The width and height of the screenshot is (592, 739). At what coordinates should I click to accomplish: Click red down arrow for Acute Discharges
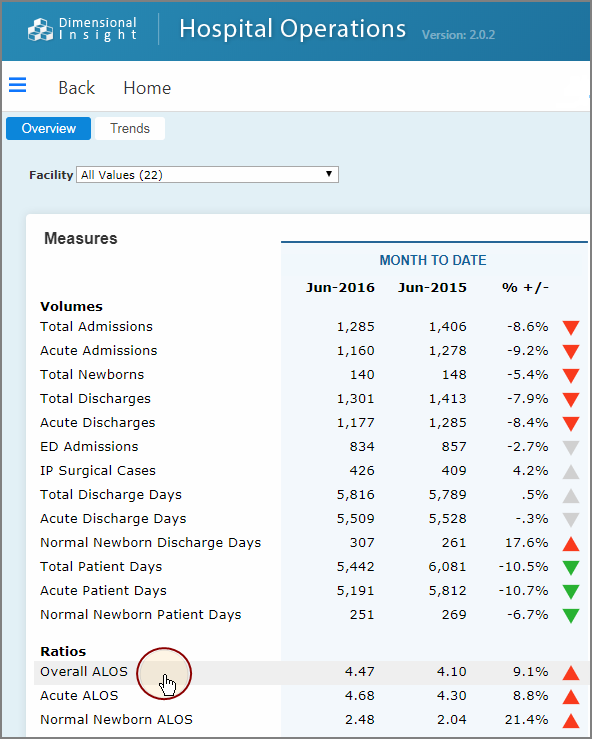(x=571, y=424)
